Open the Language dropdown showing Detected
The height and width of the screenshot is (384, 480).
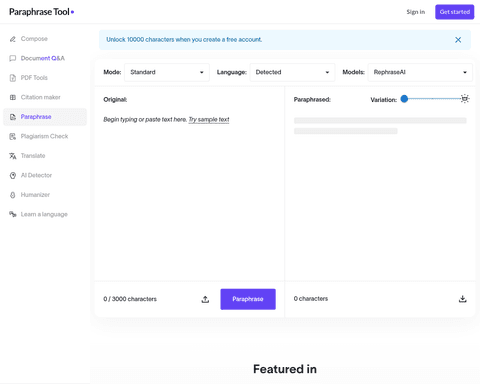click(x=292, y=72)
